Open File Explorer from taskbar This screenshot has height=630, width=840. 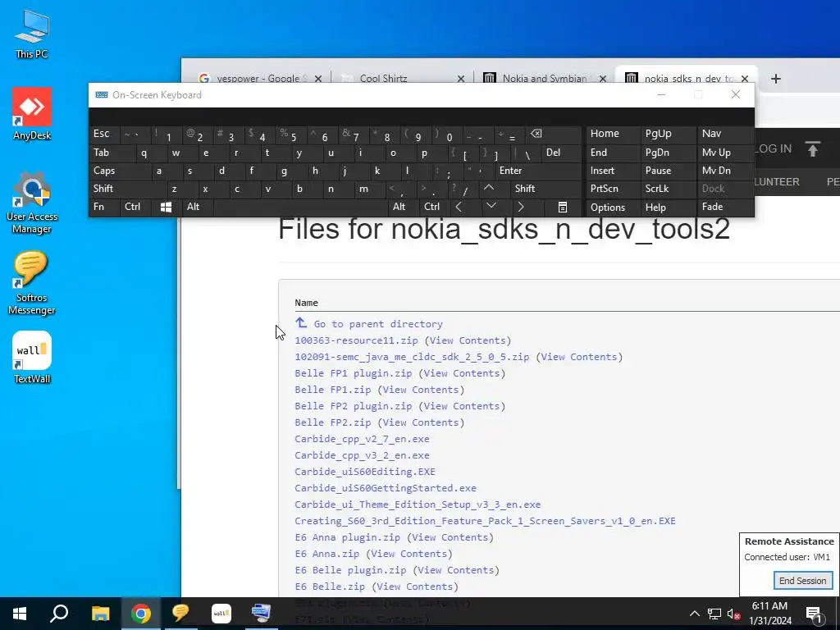[100, 614]
